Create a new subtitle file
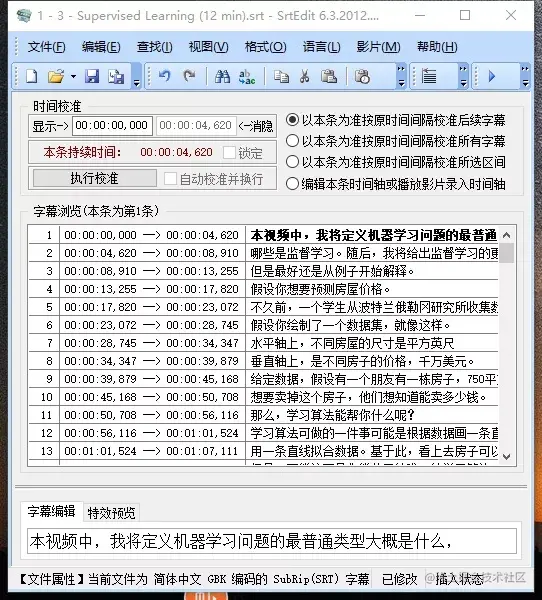The width and height of the screenshot is (542, 600). 31,77
